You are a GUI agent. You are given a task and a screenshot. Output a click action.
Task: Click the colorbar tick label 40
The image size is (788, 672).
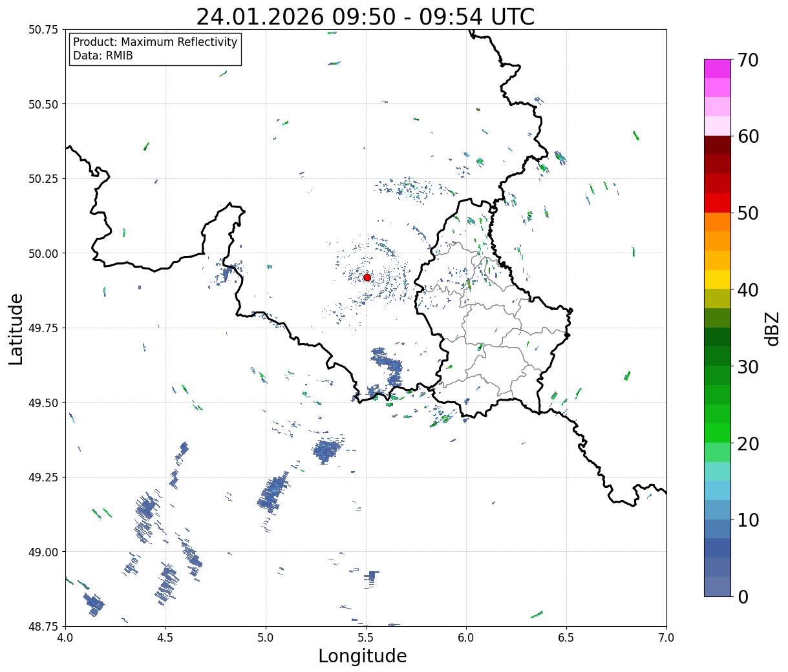[748, 290]
